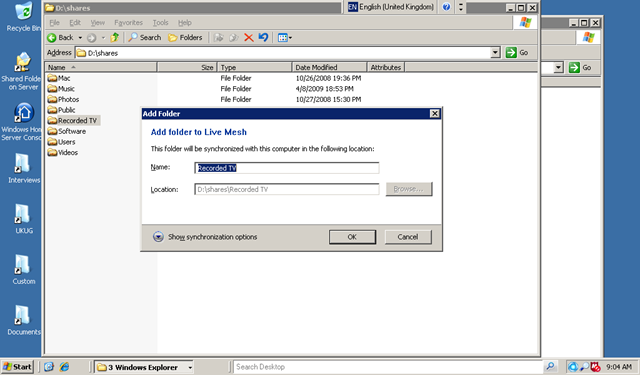
Task: Select the Music folder
Action: point(61,89)
